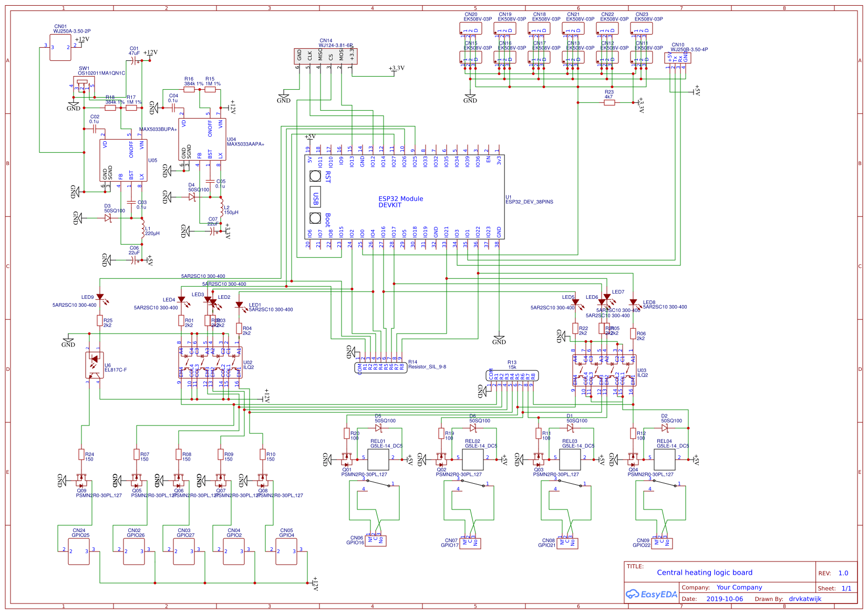The image size is (868, 614).
Task: Select resistor network R13 15k symbol
Action: click(x=512, y=376)
